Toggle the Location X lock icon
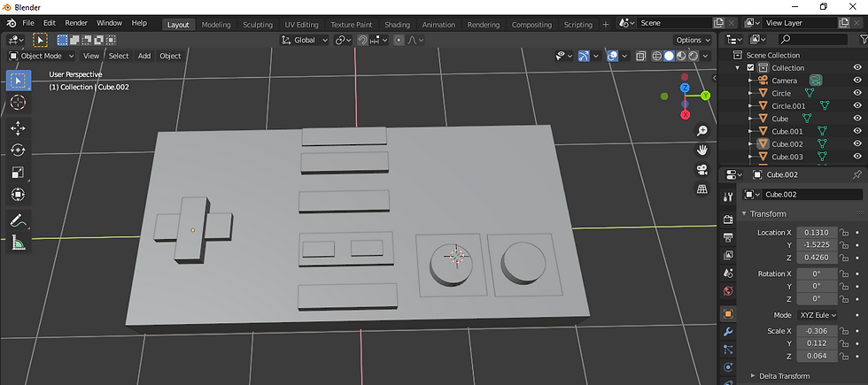 843,232
